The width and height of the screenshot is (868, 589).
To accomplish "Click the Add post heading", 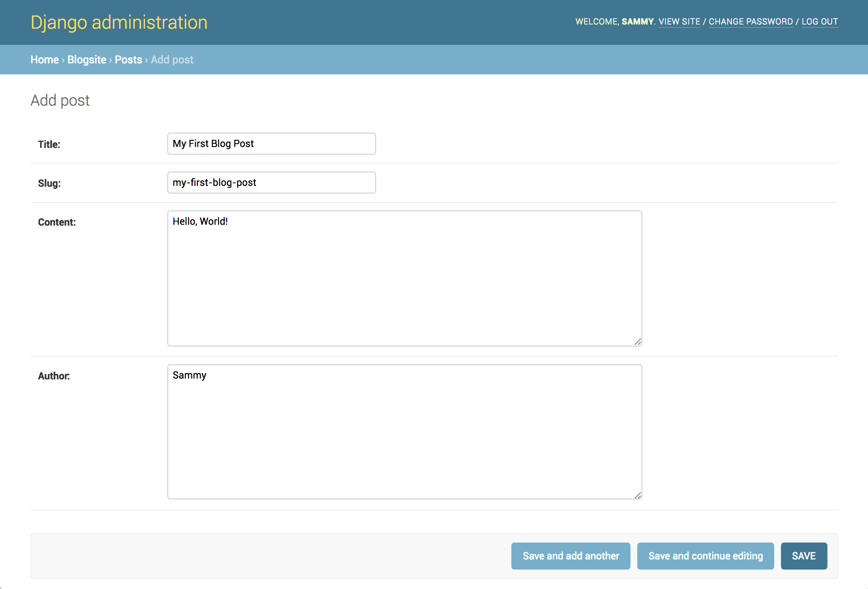I will point(60,100).
